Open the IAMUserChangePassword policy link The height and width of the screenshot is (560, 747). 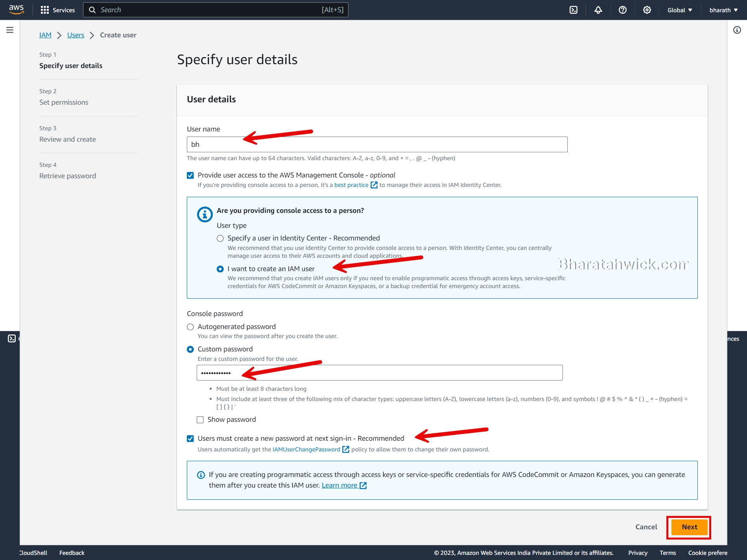306,449
